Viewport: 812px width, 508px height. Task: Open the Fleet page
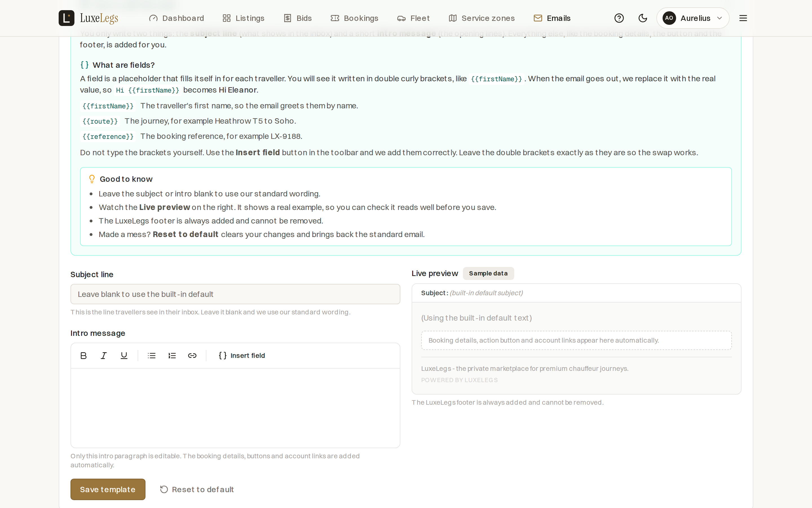click(413, 18)
